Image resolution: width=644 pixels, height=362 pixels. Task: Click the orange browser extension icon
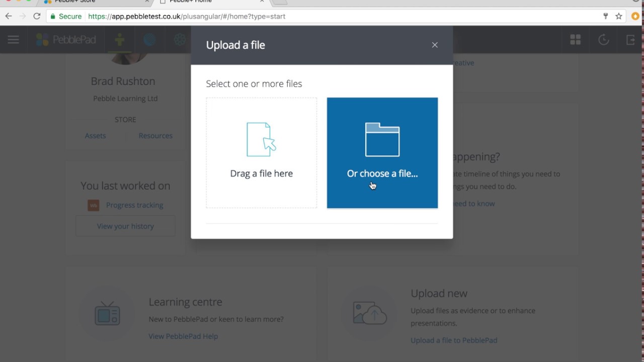[636, 16]
